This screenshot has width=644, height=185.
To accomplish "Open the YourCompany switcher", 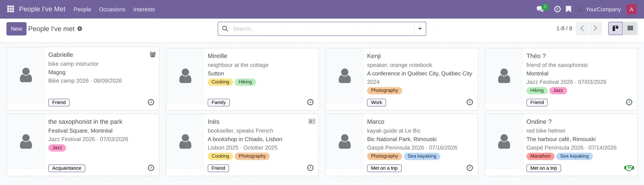I will (603, 9).
